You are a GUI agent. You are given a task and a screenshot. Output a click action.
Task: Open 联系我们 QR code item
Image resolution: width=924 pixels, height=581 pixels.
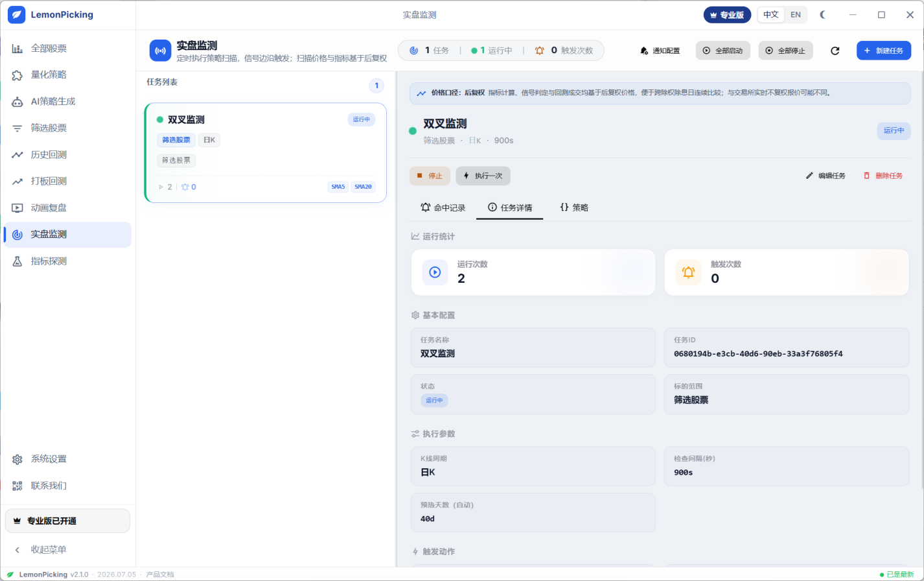[x=67, y=485]
